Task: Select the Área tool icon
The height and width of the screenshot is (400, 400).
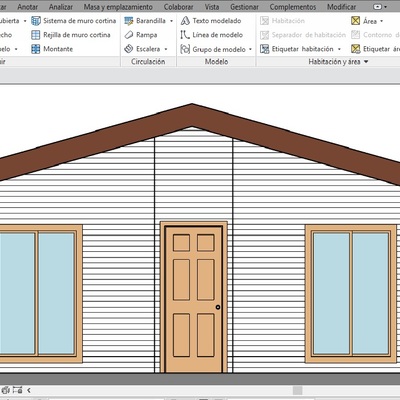Action: pos(356,21)
